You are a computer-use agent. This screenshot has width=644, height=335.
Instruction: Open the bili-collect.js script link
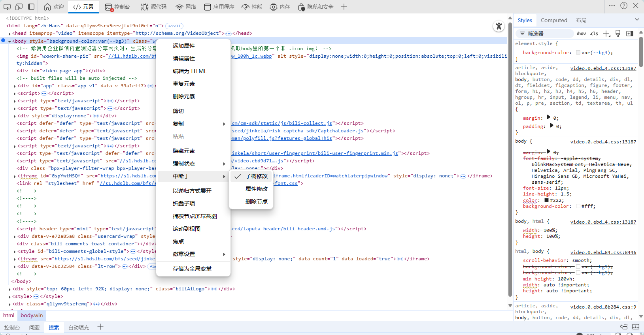282,123
